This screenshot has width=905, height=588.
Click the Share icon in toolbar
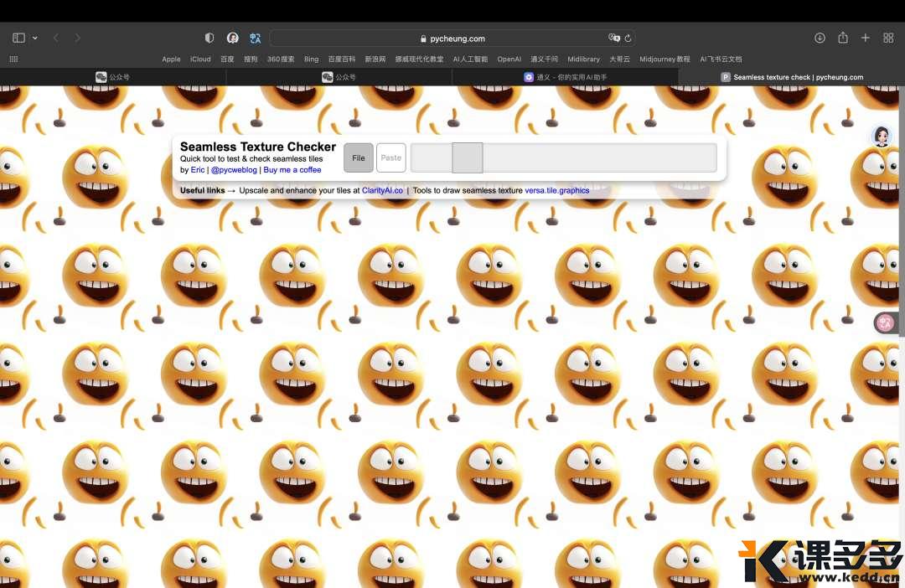click(843, 38)
